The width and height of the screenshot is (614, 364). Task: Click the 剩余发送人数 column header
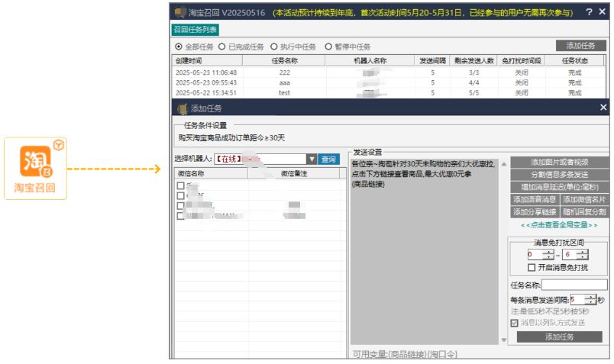pyautogui.click(x=473, y=61)
